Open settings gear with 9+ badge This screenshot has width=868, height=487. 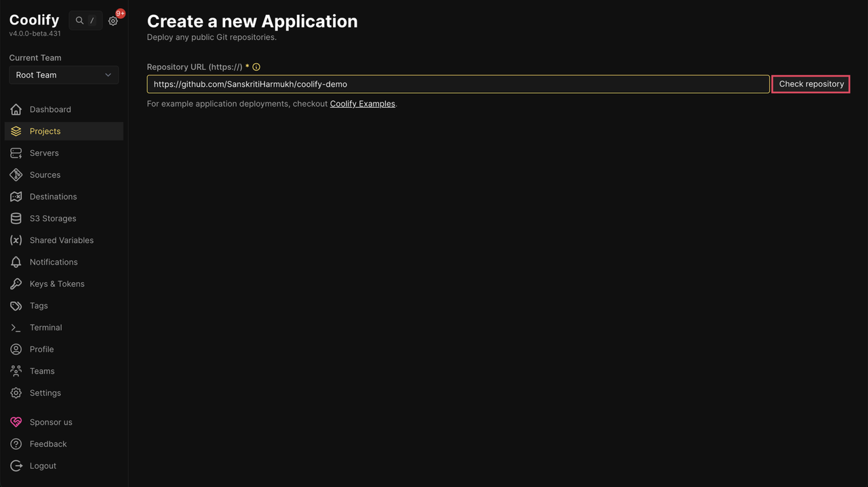click(x=113, y=21)
